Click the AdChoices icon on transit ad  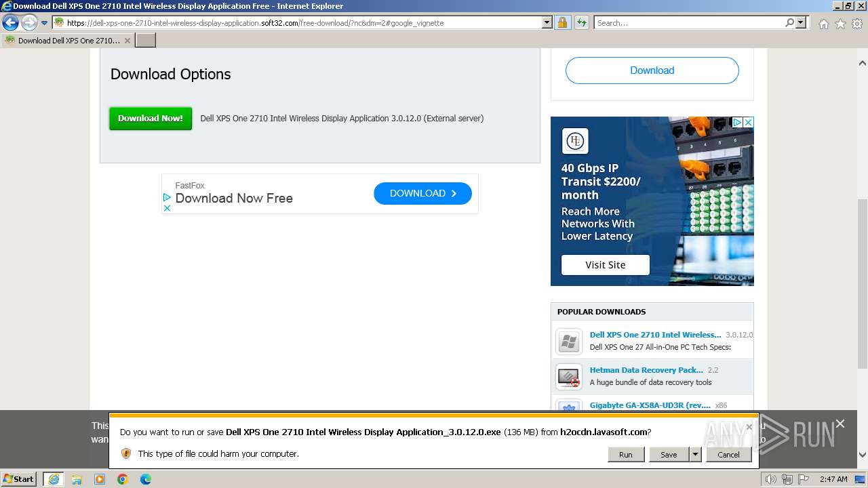click(x=737, y=123)
